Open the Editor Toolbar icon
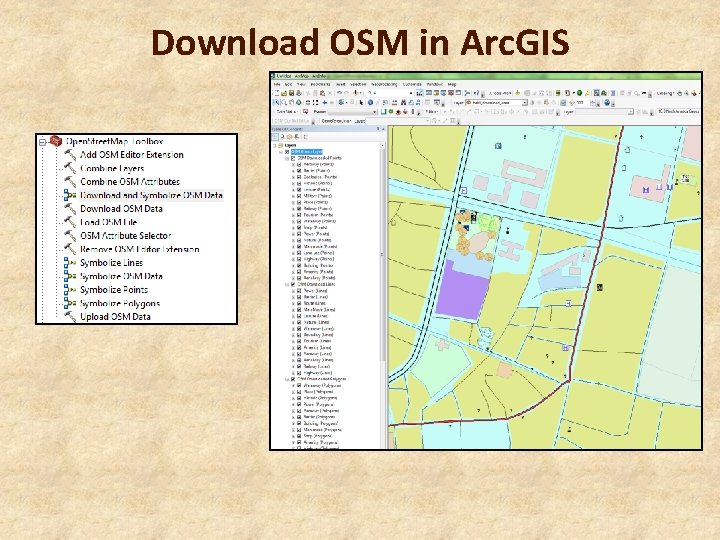Viewport: 720px width, 540px height. coord(420,93)
